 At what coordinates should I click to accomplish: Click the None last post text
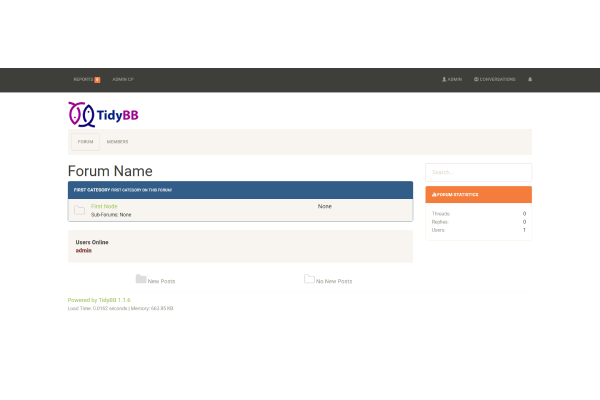coord(324,206)
